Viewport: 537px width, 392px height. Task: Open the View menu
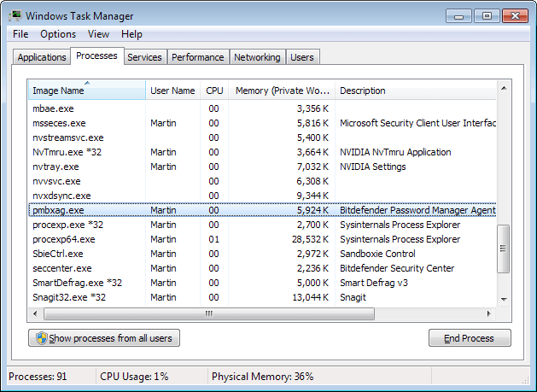click(x=99, y=34)
